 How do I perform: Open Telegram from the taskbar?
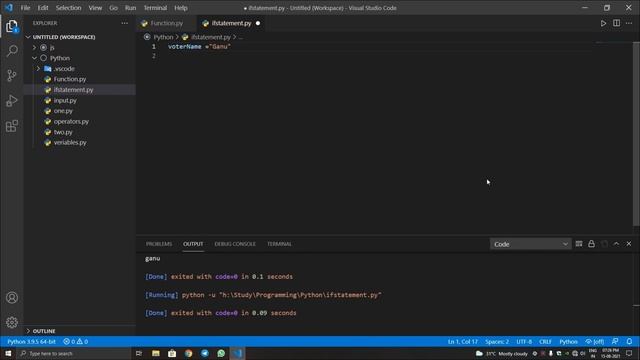204,353
